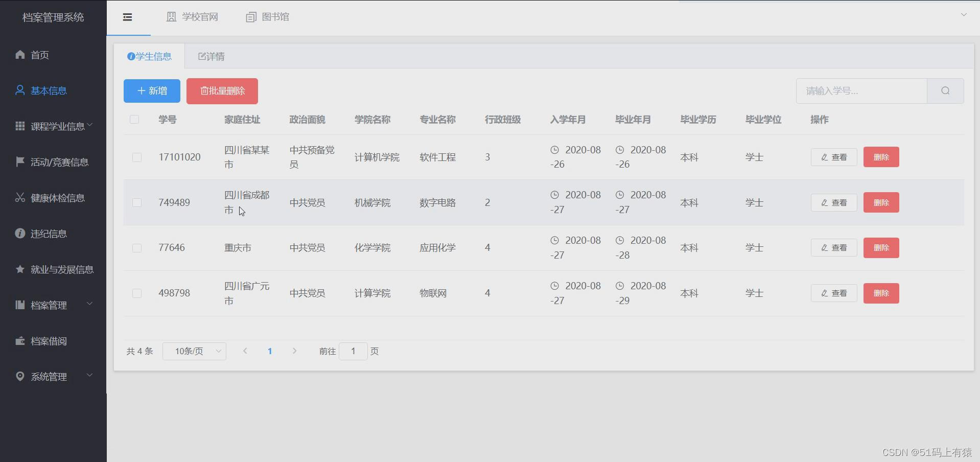
Task: Click the scissors icon beside 健康体检信息
Action: pyautogui.click(x=20, y=197)
